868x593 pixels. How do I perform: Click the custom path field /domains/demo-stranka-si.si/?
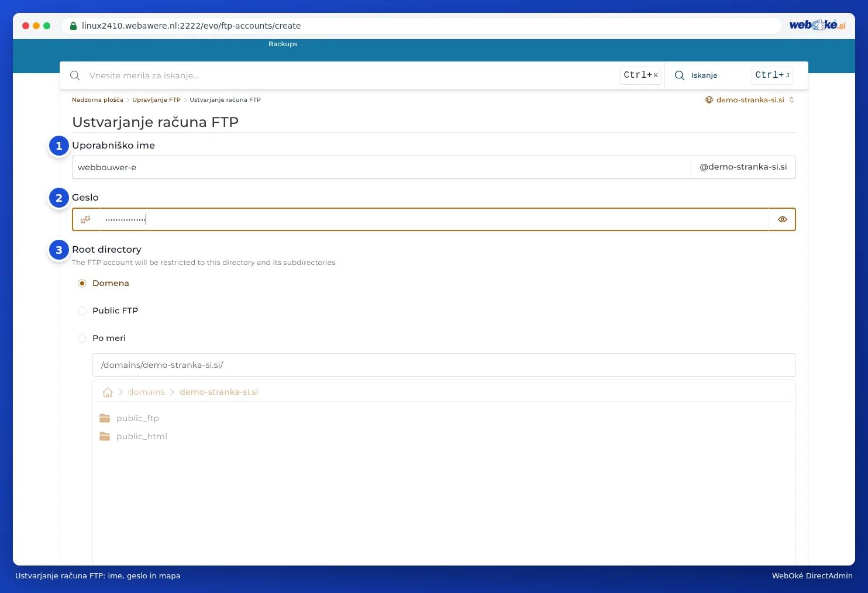444,365
